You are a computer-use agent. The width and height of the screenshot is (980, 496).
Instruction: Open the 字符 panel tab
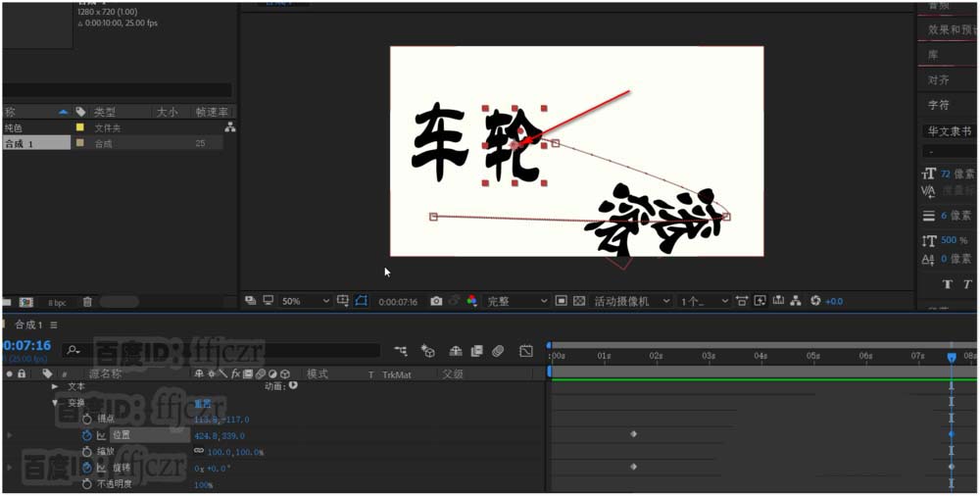point(938,105)
